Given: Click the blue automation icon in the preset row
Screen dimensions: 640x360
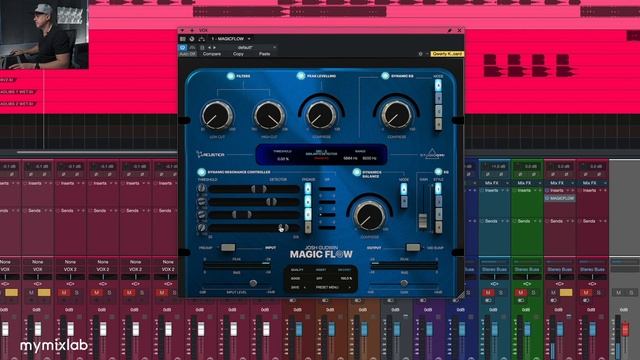Looking at the screenshot, I should [182, 48].
